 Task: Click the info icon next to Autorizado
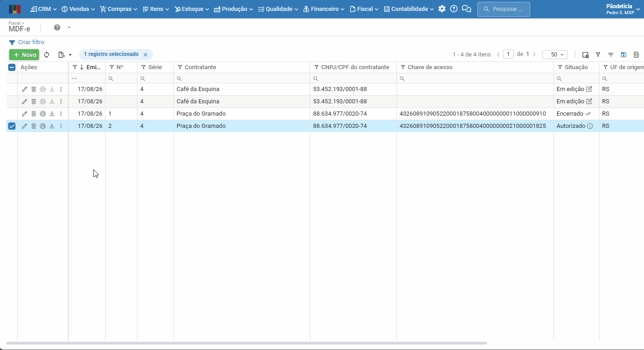590,126
